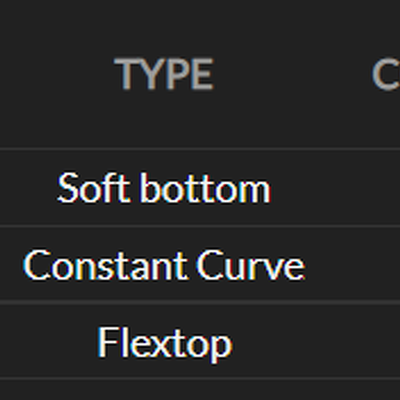Image resolution: width=400 pixels, height=400 pixels.
Task: Click the word Soft in Soft bottom
Action: point(93,188)
